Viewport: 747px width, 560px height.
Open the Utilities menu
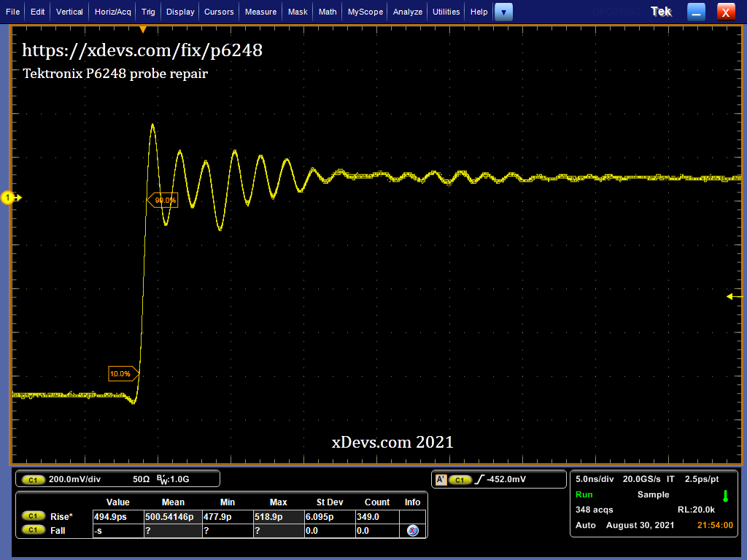pyautogui.click(x=446, y=12)
